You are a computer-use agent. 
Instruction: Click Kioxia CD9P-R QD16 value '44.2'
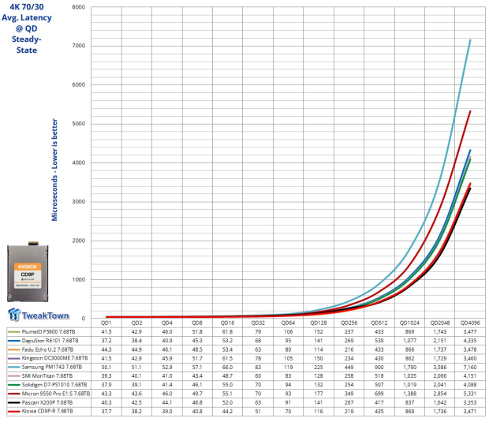[x=227, y=412]
